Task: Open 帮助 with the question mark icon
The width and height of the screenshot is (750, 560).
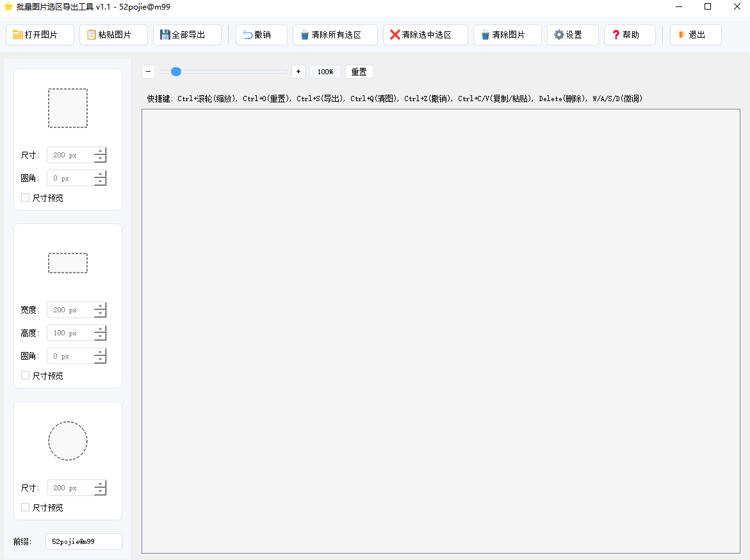Action: pos(630,35)
